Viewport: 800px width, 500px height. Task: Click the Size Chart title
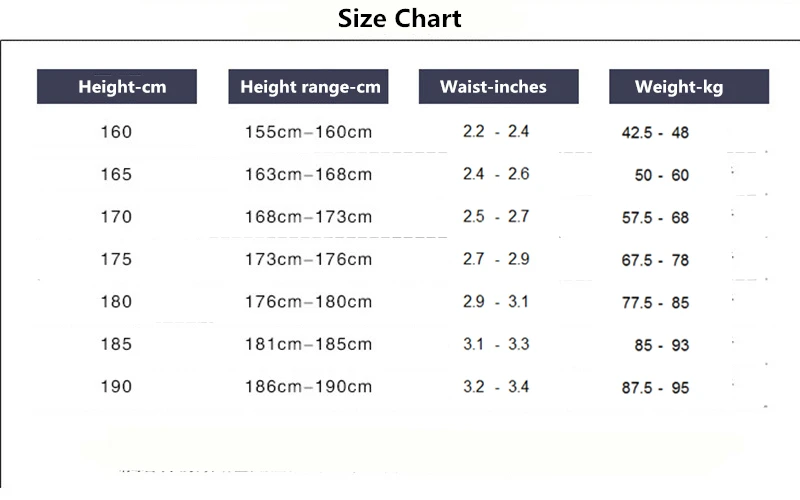point(400,19)
